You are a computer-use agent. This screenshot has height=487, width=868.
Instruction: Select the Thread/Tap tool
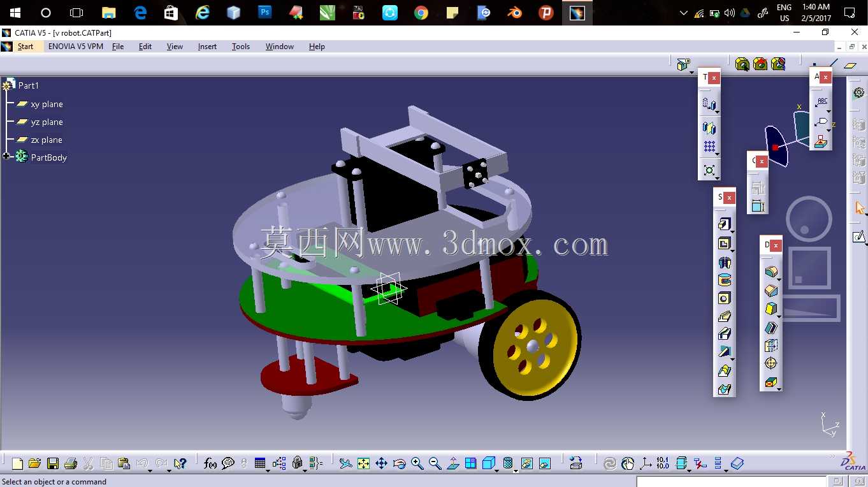[x=771, y=364]
